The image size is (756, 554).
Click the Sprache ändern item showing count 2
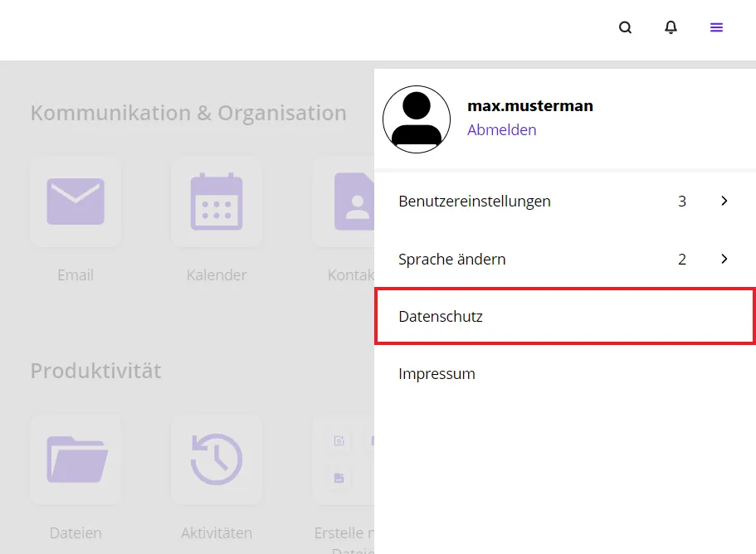coord(451,259)
